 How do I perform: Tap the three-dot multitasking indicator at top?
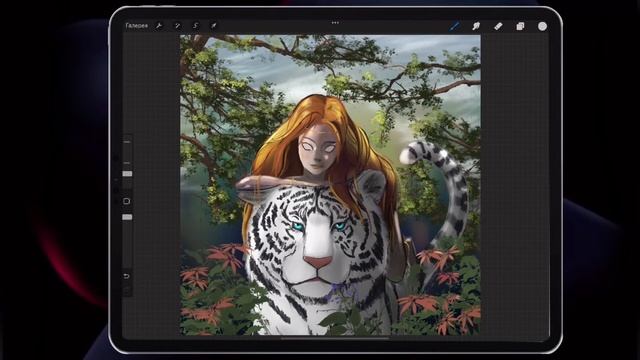[335, 23]
